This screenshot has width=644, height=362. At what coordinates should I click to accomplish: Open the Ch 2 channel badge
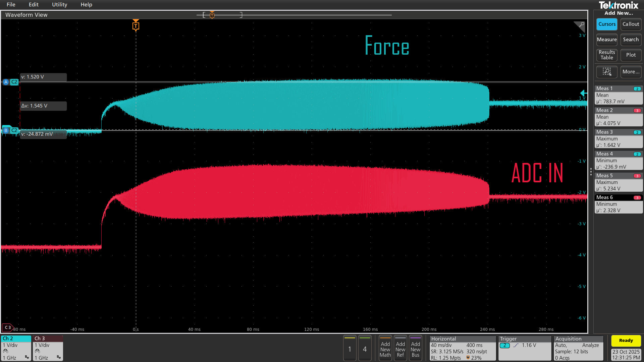tap(16, 348)
